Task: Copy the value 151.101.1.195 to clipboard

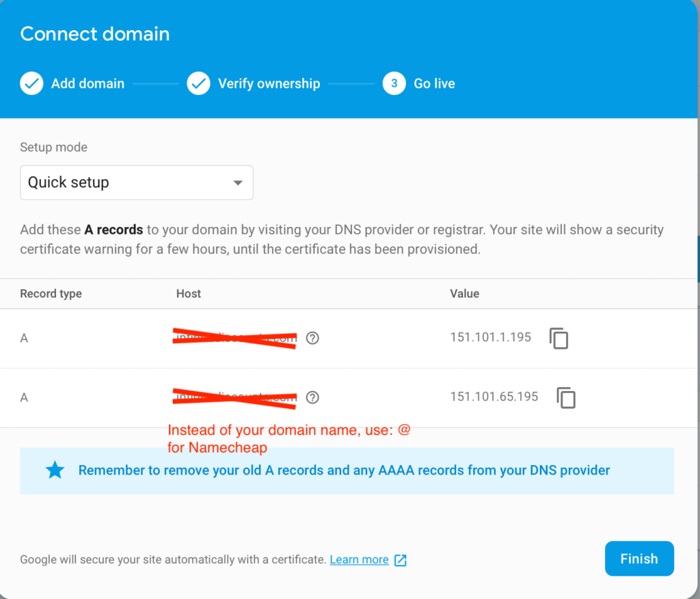Action: [x=559, y=338]
